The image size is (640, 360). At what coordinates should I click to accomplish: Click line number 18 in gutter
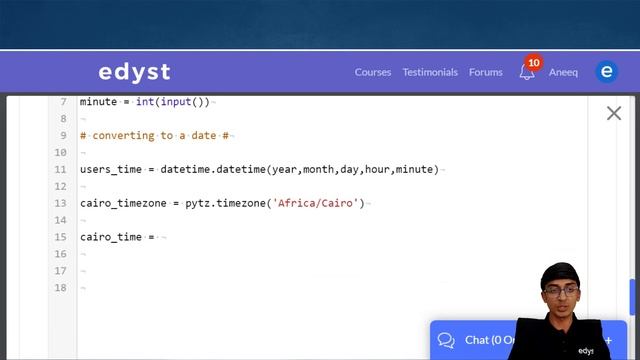60,288
